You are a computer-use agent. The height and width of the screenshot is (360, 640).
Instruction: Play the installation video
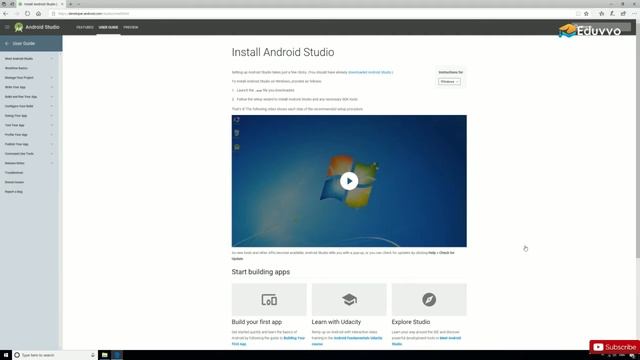349,181
